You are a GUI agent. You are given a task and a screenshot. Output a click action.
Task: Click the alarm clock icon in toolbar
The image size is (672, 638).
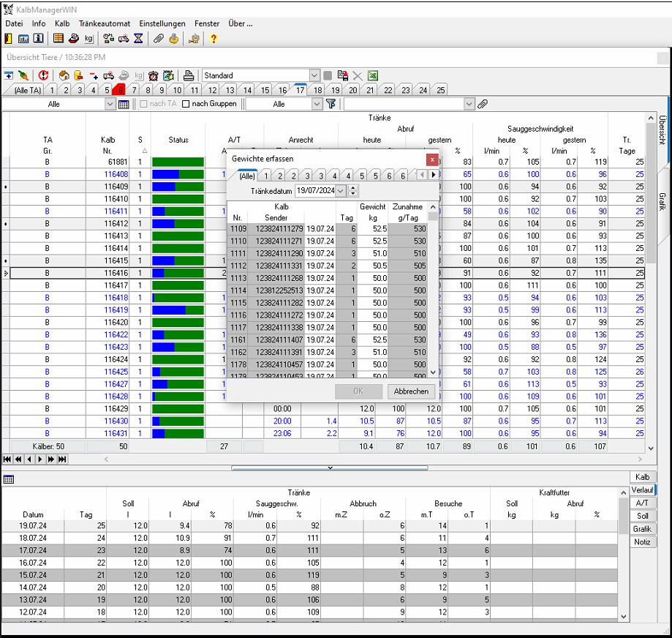click(x=153, y=75)
